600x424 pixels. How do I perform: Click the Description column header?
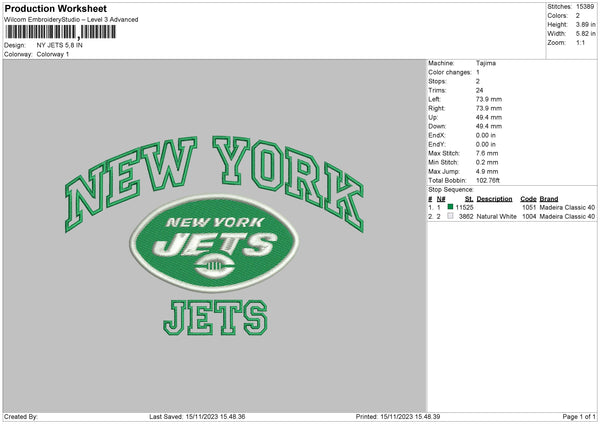click(x=494, y=199)
